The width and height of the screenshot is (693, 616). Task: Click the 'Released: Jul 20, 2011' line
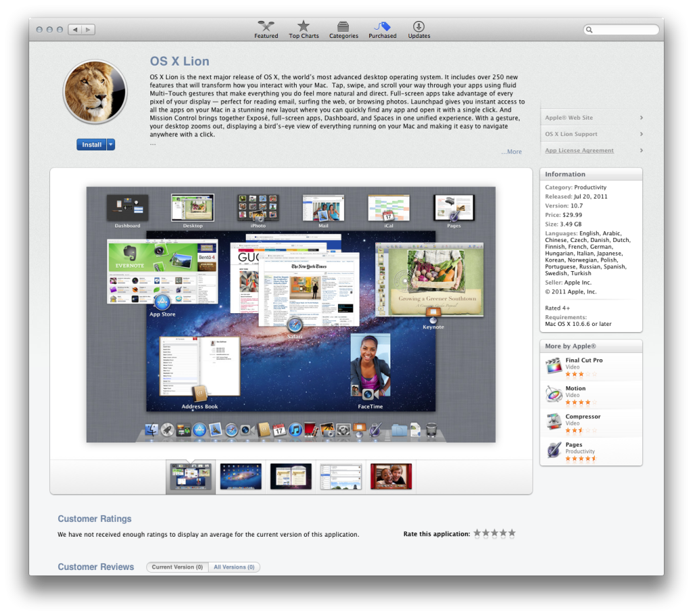pyautogui.click(x=576, y=197)
